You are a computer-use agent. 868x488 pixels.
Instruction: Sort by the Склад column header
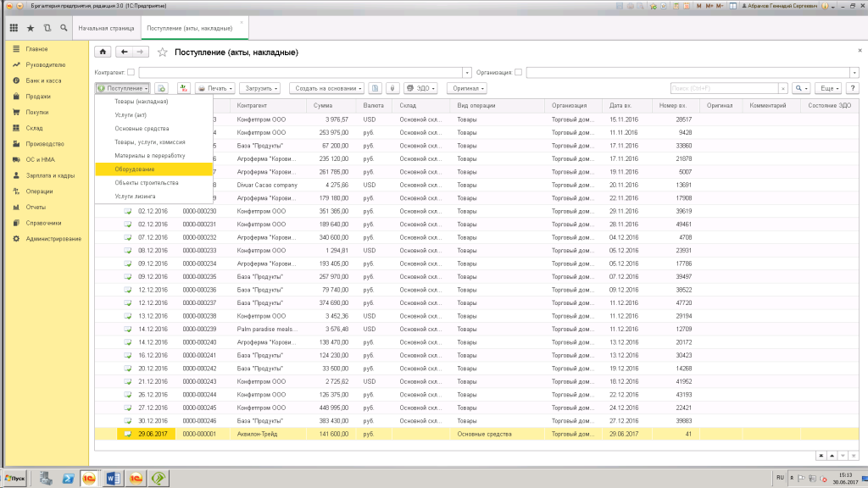tap(422, 105)
